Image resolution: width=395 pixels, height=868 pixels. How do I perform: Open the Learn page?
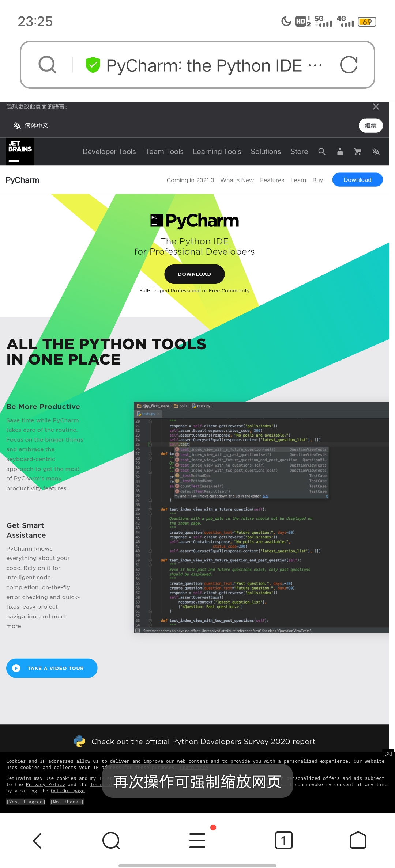298,180
